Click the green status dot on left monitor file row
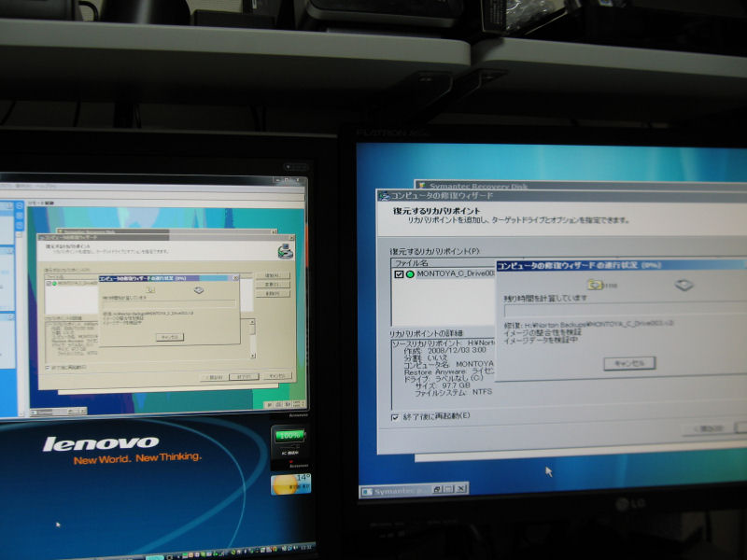This screenshot has width=747, height=560. point(54,284)
